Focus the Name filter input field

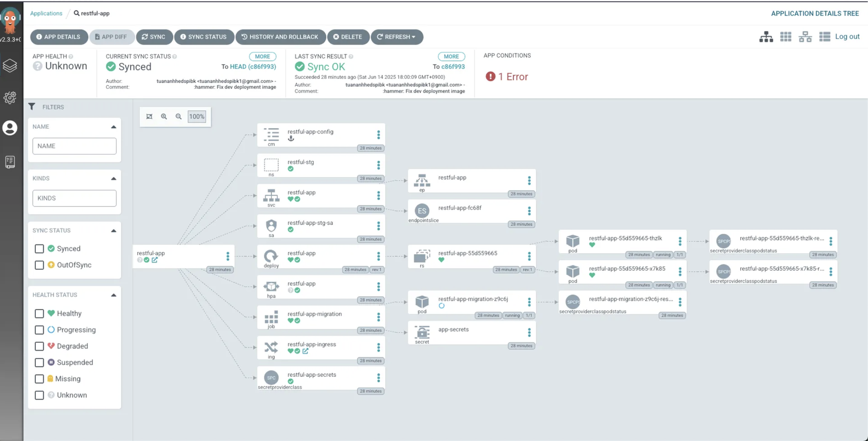[74, 146]
